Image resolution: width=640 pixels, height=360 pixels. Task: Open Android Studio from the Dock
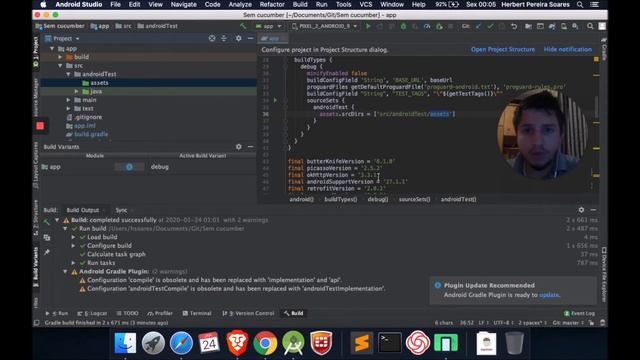[x=293, y=343]
